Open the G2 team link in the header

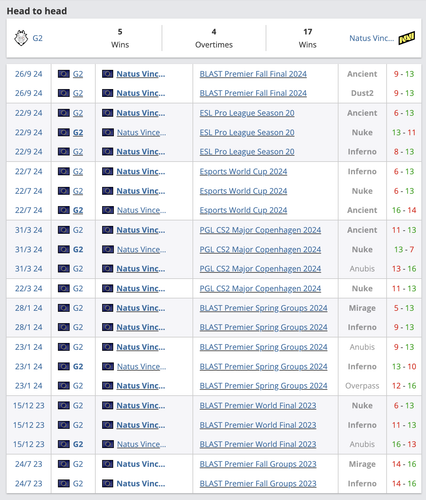click(37, 38)
